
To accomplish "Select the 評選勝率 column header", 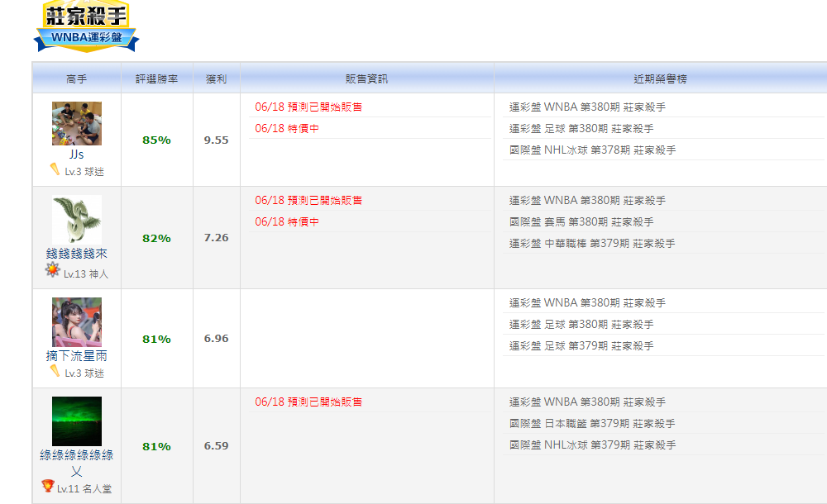I will (x=156, y=78).
